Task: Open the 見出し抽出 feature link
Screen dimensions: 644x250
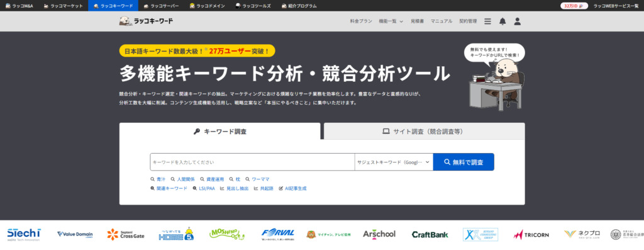Action: (x=234, y=188)
